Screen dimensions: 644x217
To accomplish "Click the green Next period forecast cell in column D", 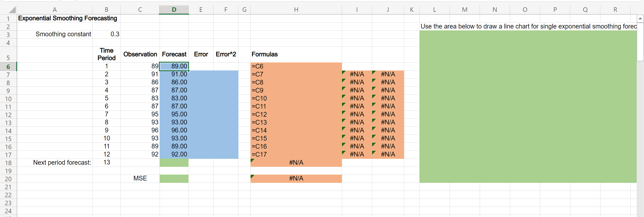I will point(174,162).
